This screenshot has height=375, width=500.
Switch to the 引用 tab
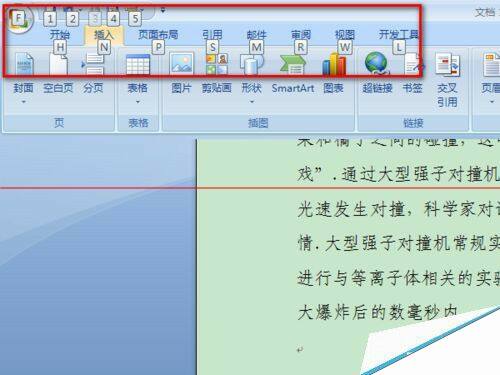(212, 34)
